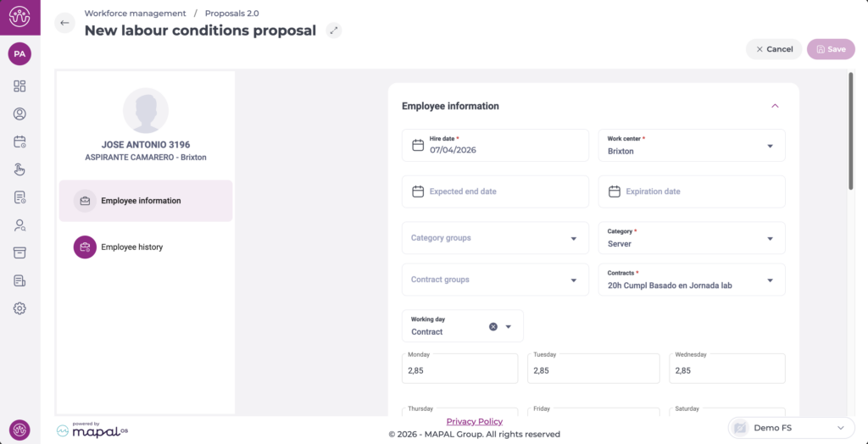The height and width of the screenshot is (444, 868).
Task: Click the back arrow button
Action: click(x=65, y=23)
